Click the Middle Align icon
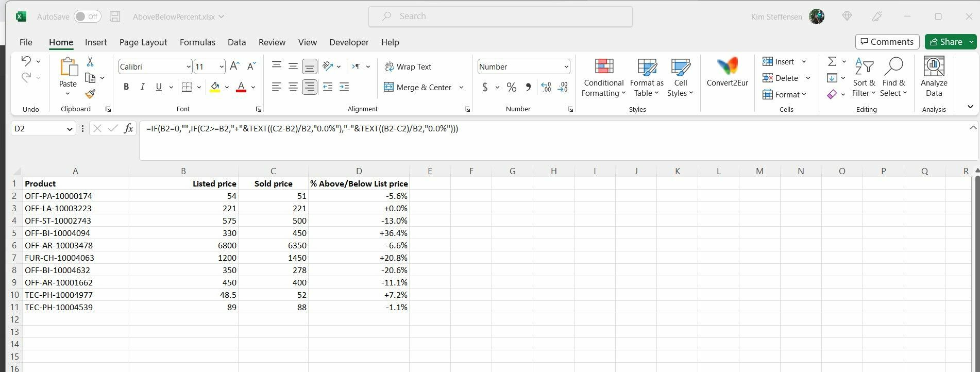The width and height of the screenshot is (980, 372). point(293,66)
